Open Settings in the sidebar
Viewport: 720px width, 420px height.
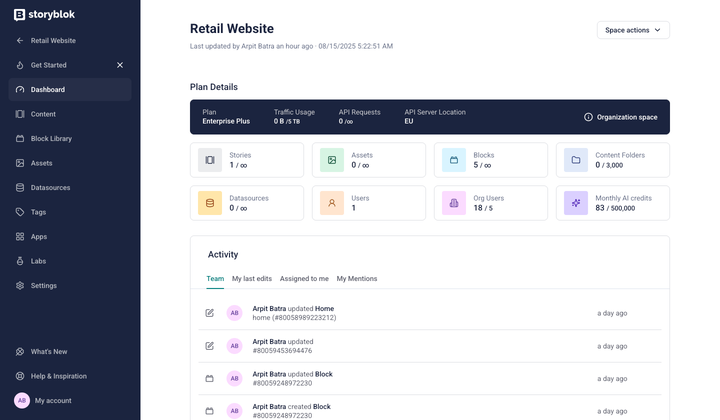(43, 286)
